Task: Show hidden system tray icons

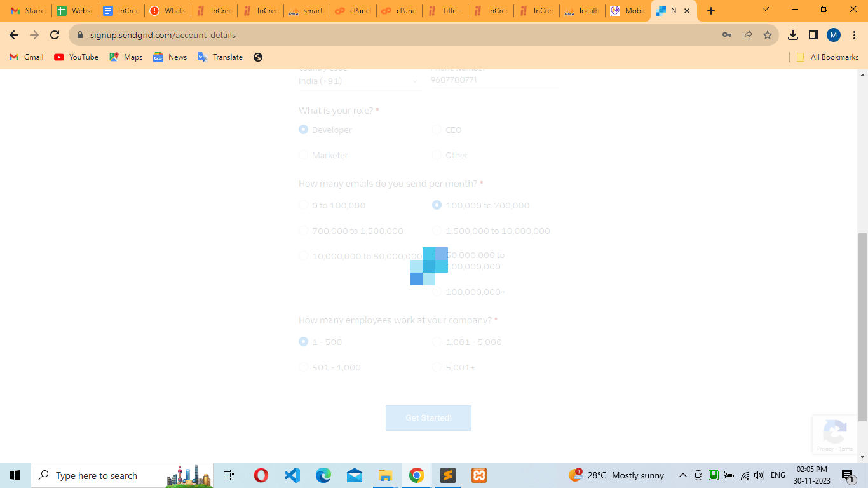Action: pos(683,475)
